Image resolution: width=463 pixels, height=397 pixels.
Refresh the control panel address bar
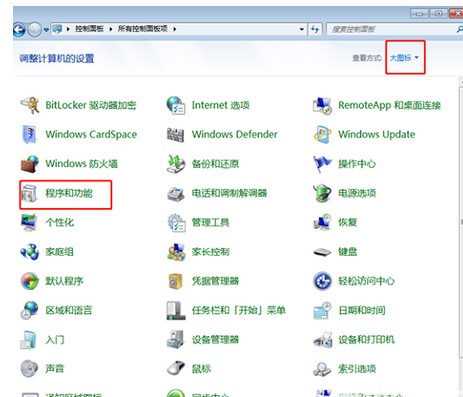[315, 29]
